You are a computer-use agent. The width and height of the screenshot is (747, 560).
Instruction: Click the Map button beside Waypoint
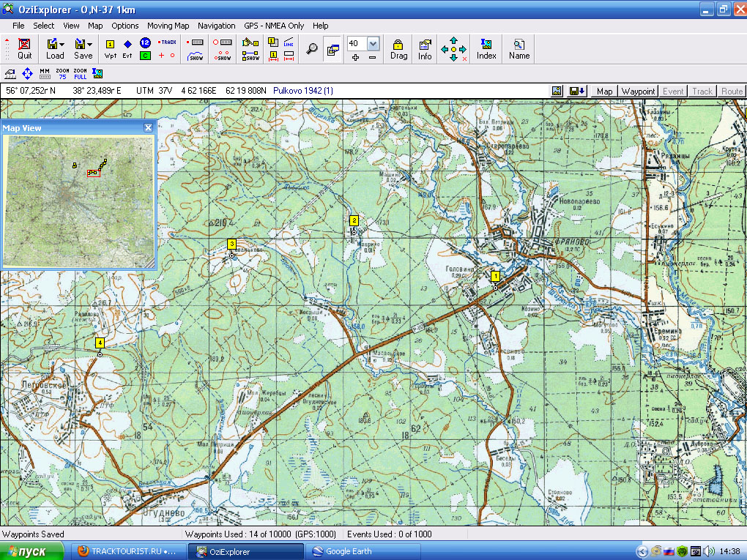point(604,92)
